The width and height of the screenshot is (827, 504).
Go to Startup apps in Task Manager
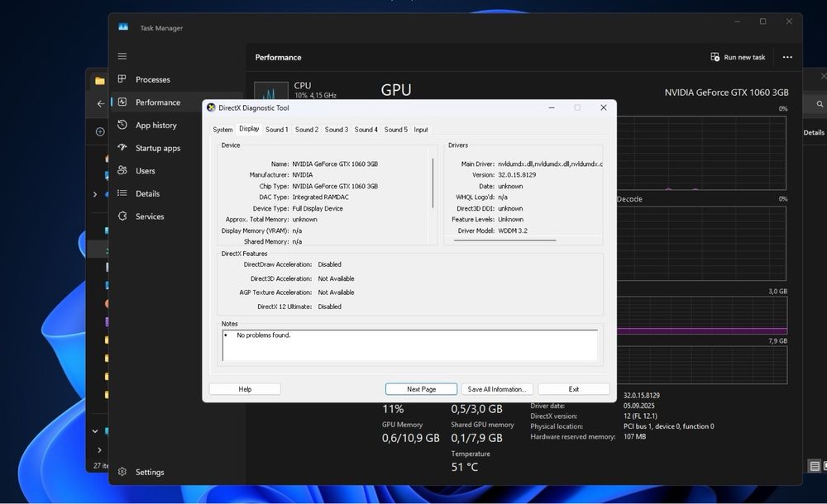tap(157, 148)
